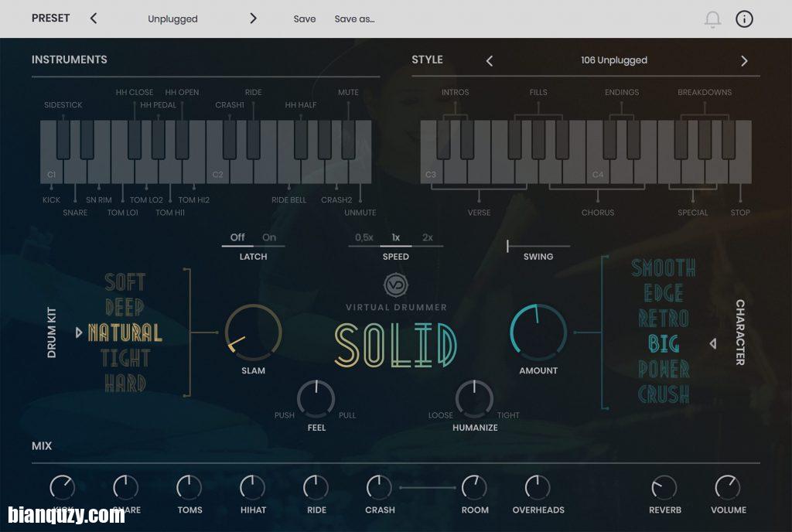This screenshot has width=792, height=532.
Task: Set speed to 2x
Action: coord(427,237)
